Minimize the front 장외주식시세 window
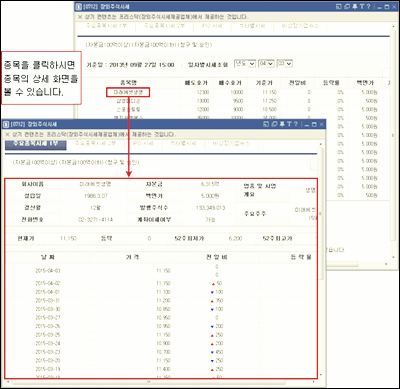This screenshot has width=400, height=389. click(307, 124)
